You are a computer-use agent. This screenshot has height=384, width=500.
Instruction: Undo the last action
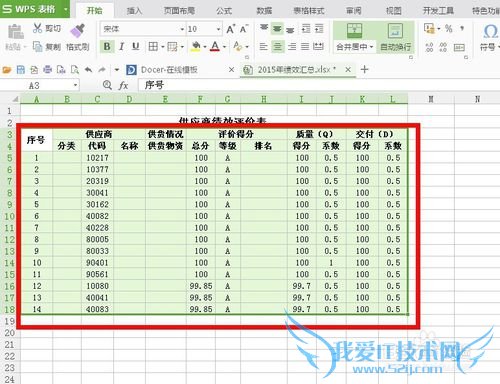pyautogui.click(x=88, y=70)
